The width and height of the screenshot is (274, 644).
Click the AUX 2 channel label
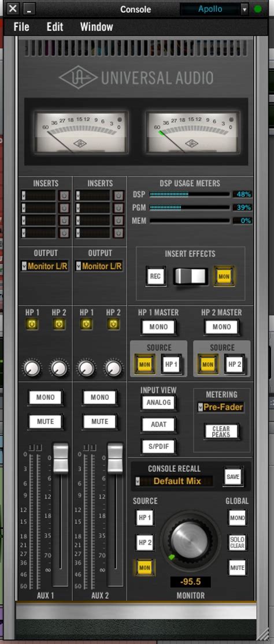click(100, 595)
